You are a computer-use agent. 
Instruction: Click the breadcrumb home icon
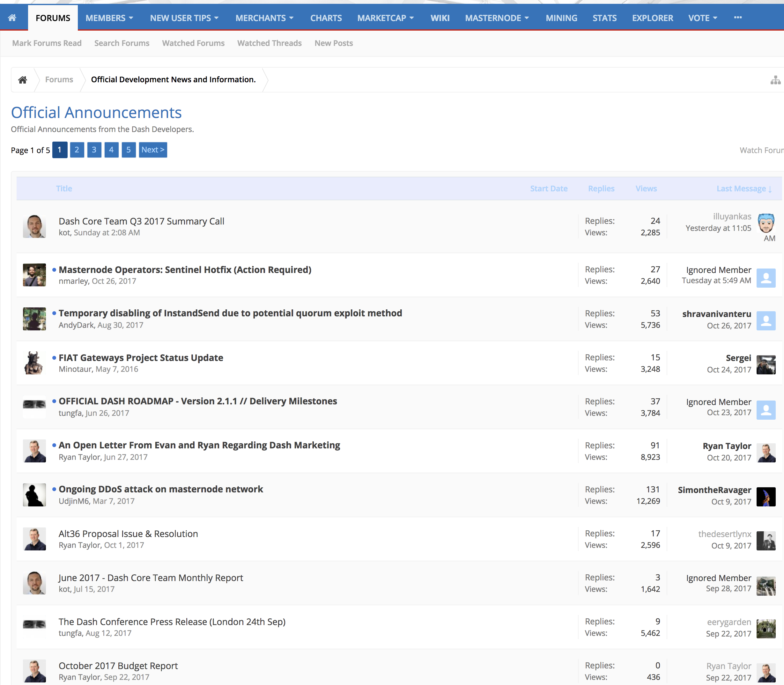pos(23,79)
